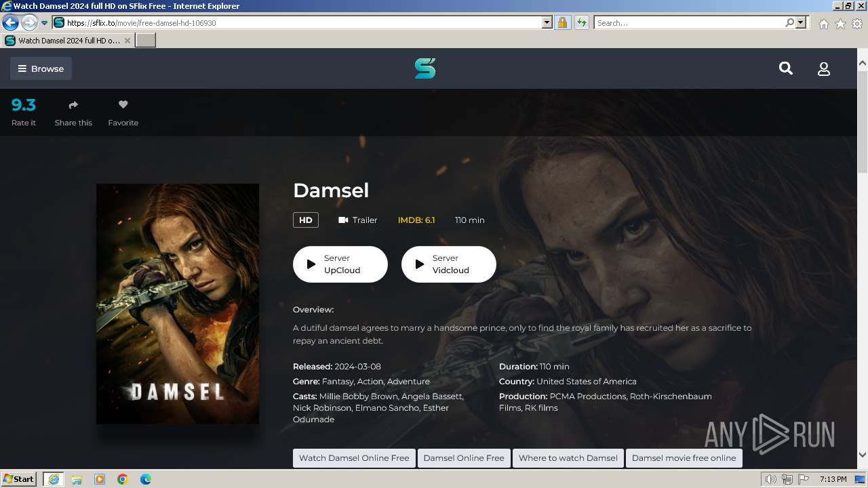Open the recent pages dropdown arrow

click(45, 23)
